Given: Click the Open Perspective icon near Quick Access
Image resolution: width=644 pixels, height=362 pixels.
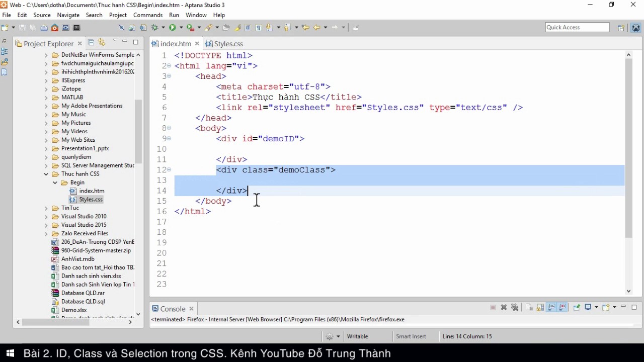Looking at the screenshot, I should point(621,28).
